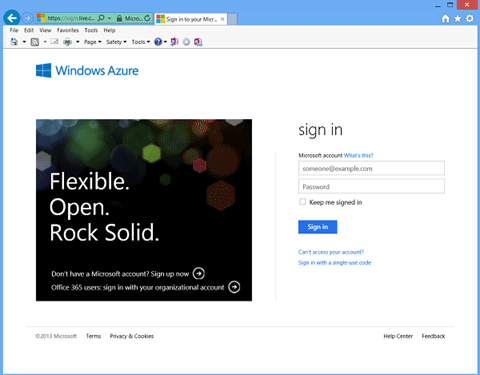
Task: Open the Help menu
Action: [109, 30]
